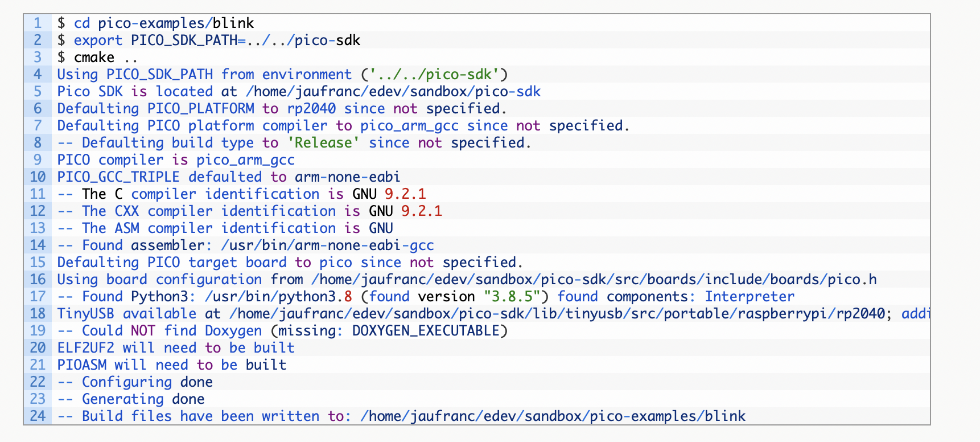This screenshot has width=980, height=442.
Task: Click the 'Found Python3' line
Action: coord(426,297)
